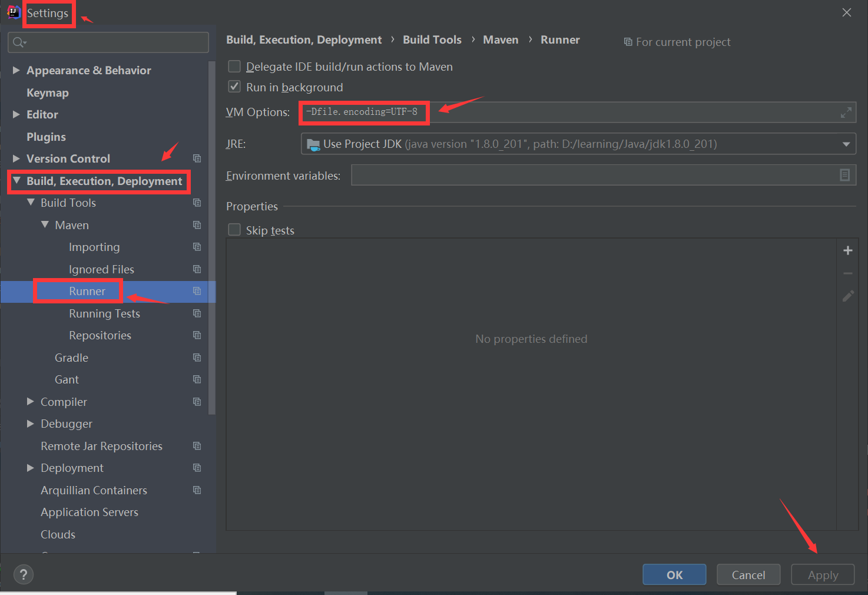Click Build Tools breadcrumb
The width and height of the screenshot is (868, 595).
432,39
